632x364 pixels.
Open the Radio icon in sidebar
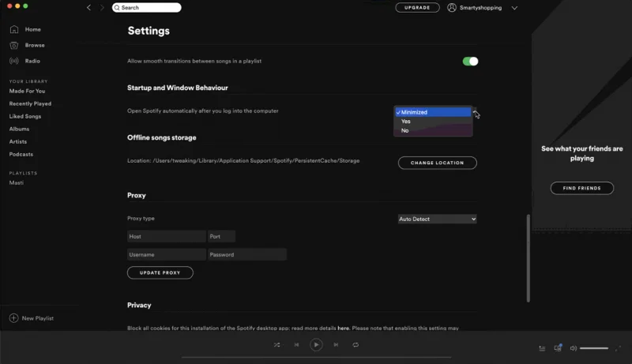[14, 62]
